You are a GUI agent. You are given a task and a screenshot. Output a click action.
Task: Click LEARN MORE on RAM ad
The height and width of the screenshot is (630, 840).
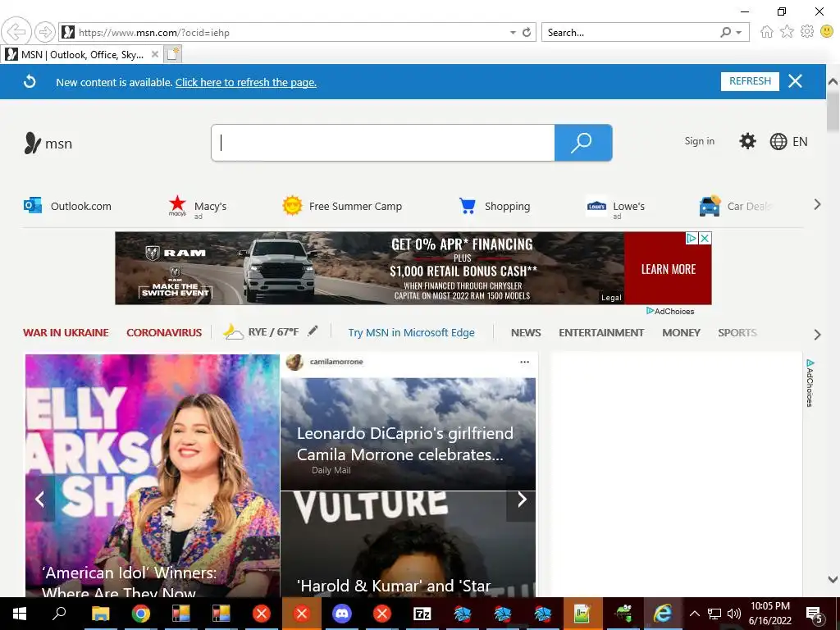pos(668,269)
